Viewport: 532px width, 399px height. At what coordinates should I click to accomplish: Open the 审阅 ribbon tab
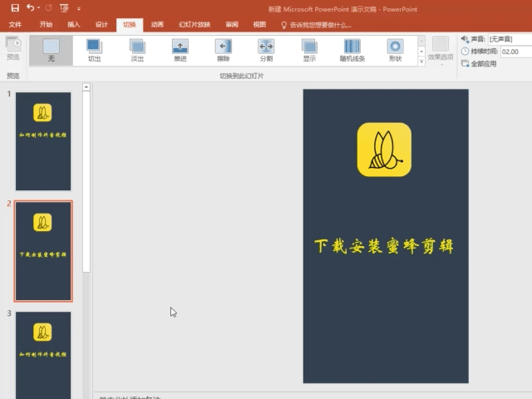[232, 24]
